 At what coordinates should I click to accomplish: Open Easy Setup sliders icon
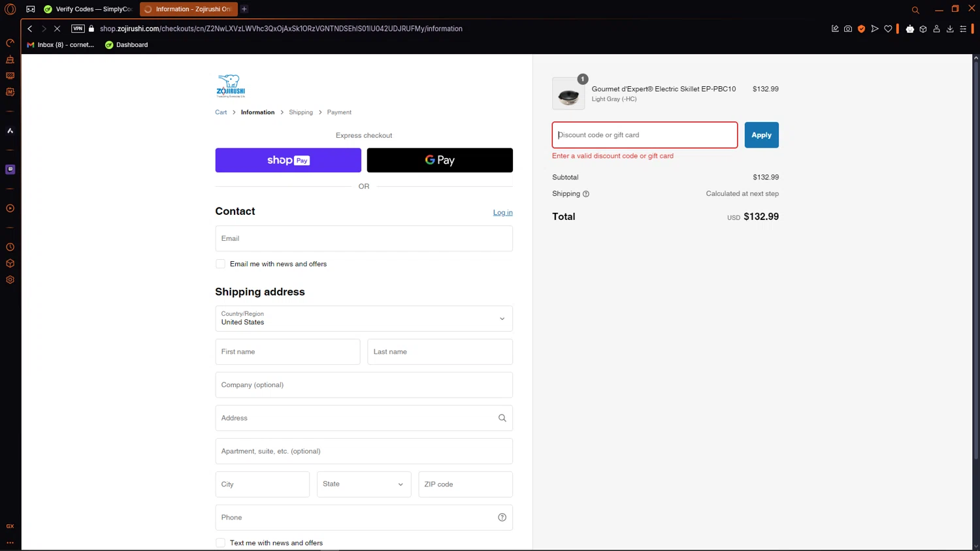tap(963, 29)
